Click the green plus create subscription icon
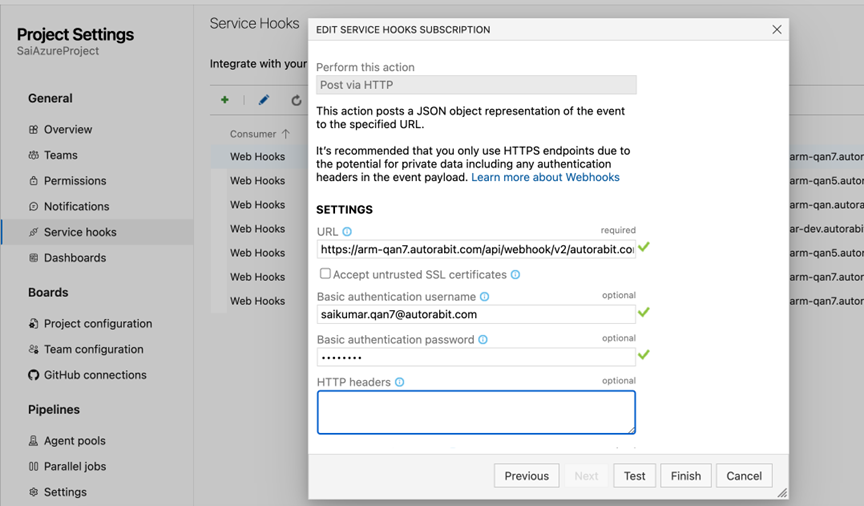Viewport: 864px width, 506px height. [x=225, y=100]
